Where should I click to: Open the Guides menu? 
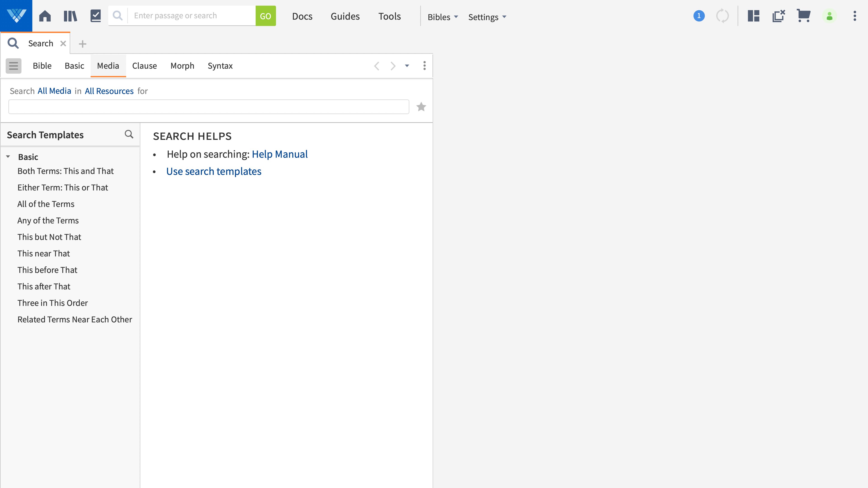345,16
